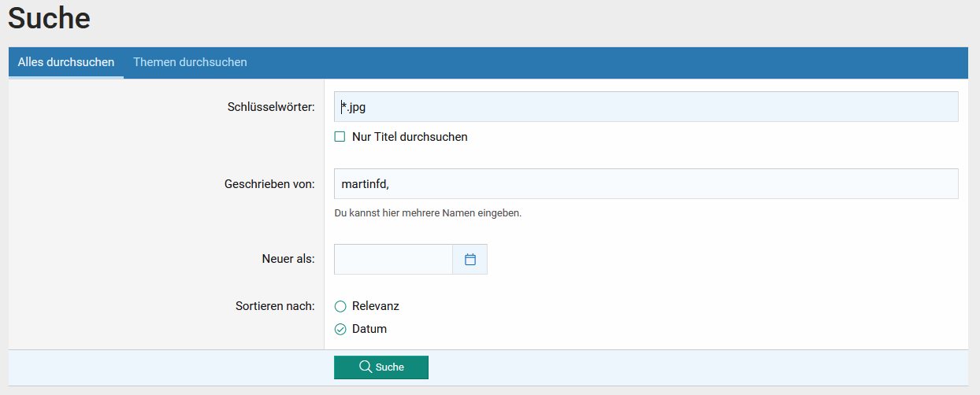The height and width of the screenshot is (395, 980).
Task: Click the 'Datum' option label text
Action: point(369,329)
